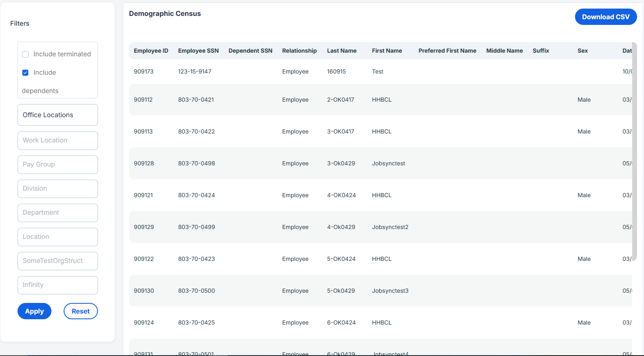Select Employee ID 909128 cell

pyautogui.click(x=144, y=163)
